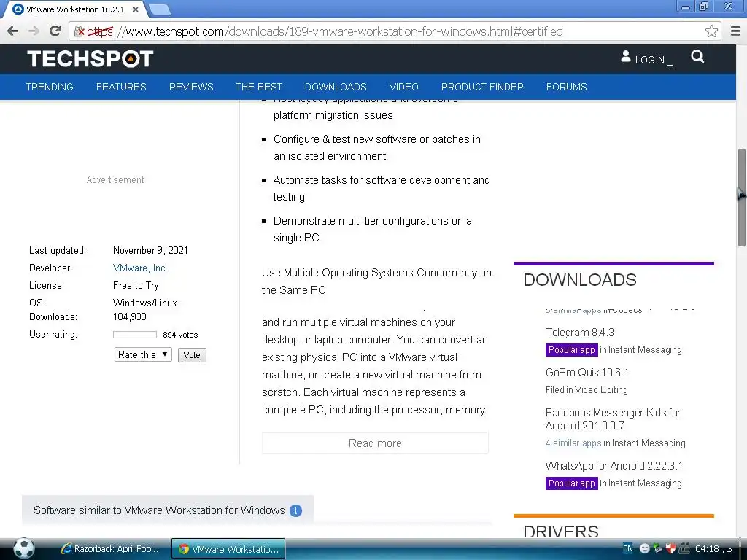Viewport: 747px width, 560px height.
Task: Click the November 9, 2021 date text
Action: [150, 250]
